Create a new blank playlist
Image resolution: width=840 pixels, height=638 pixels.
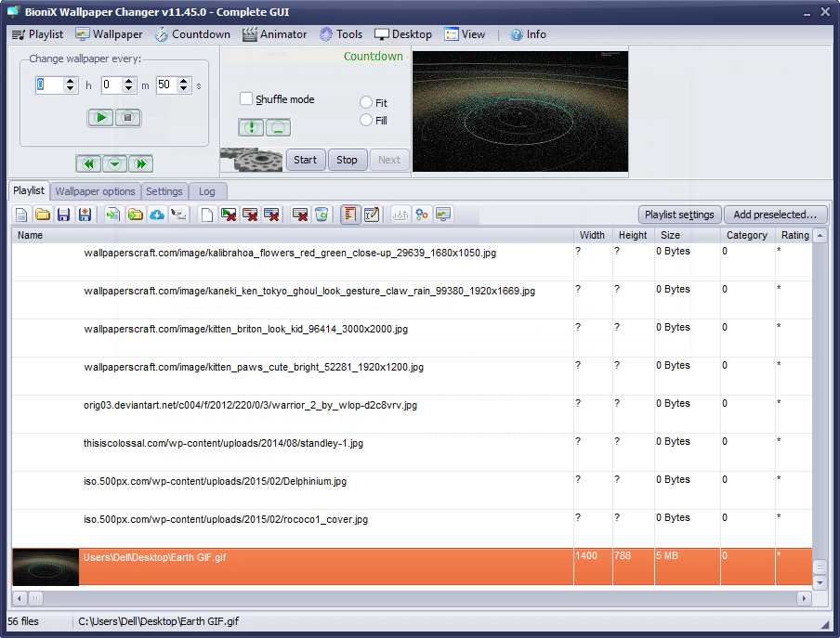click(20, 215)
